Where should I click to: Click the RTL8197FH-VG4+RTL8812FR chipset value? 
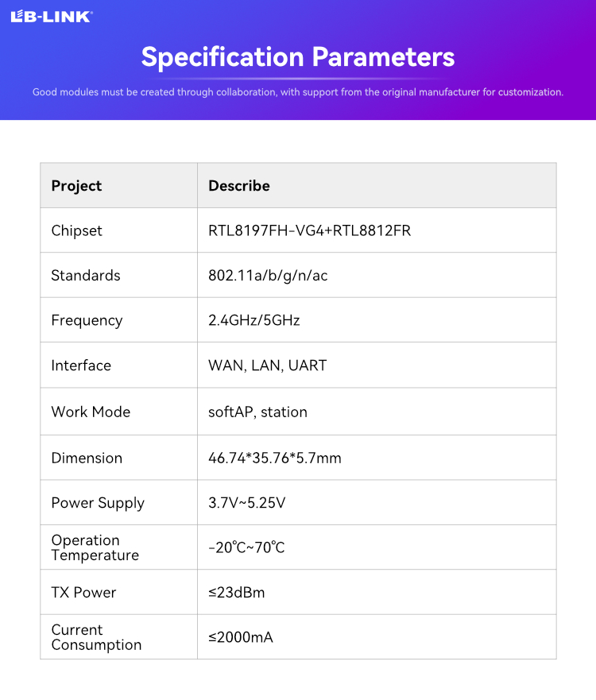click(309, 230)
